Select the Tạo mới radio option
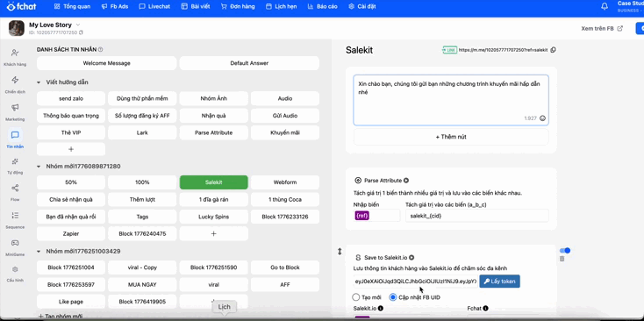This screenshot has width=644, height=321. (x=356, y=296)
